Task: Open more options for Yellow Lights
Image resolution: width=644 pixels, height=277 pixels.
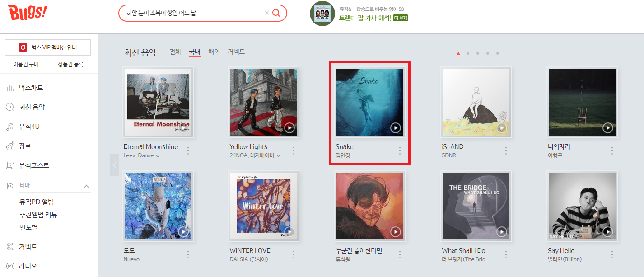Action: [294, 151]
